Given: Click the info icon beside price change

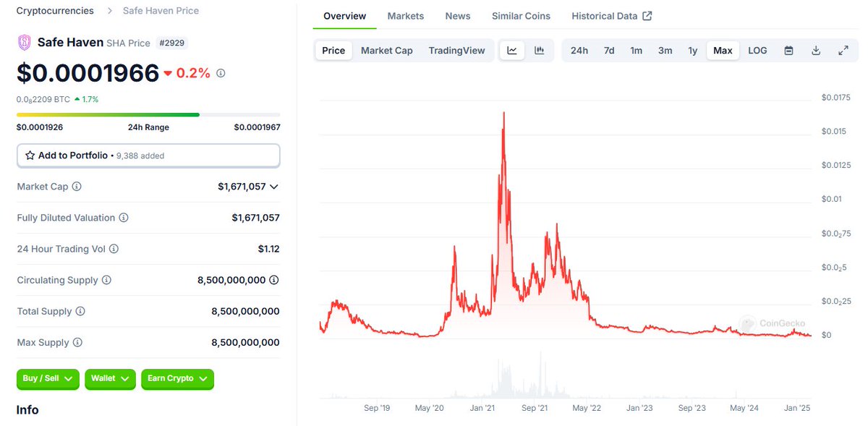Looking at the screenshot, I should coord(221,73).
